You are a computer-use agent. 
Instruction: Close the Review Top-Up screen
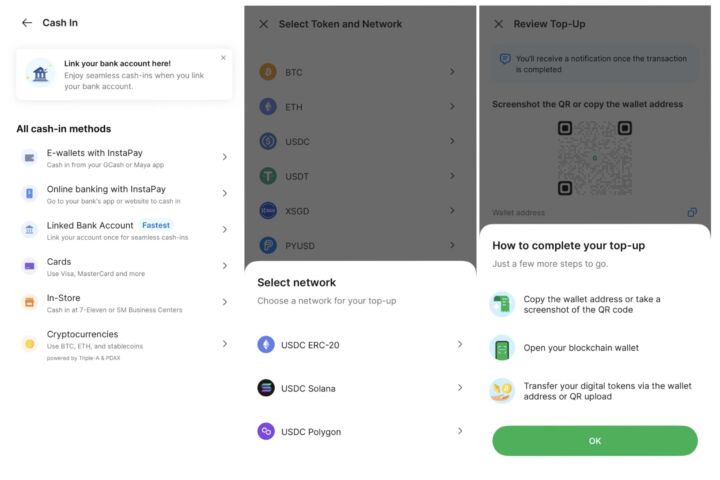499,24
